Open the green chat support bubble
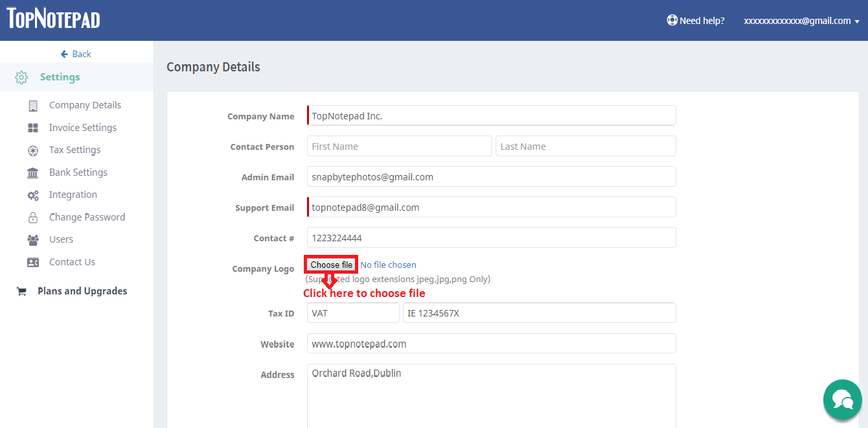Screen dimensions: 868x428 pyautogui.click(x=843, y=399)
